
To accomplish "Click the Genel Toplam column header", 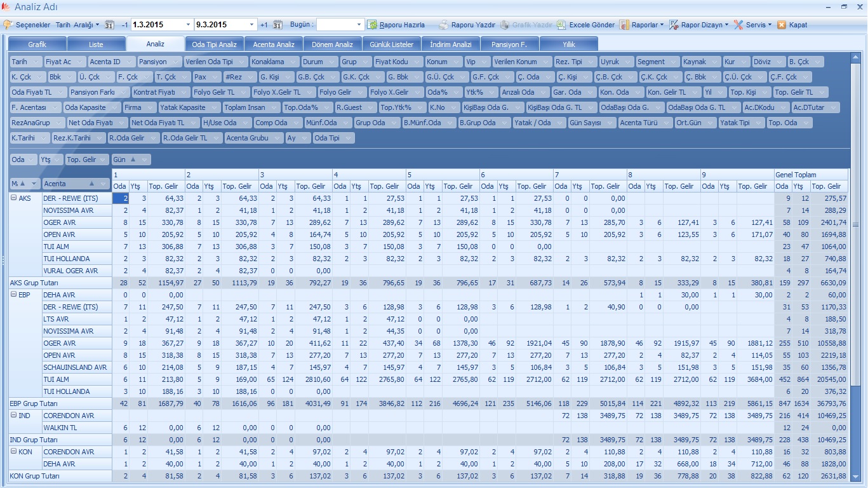I will coord(811,174).
